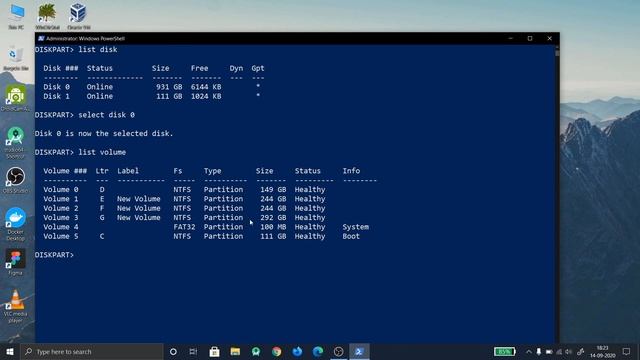Open the Docker Desktop shortcut
Viewport: 640px width, 360px height.
(16, 224)
